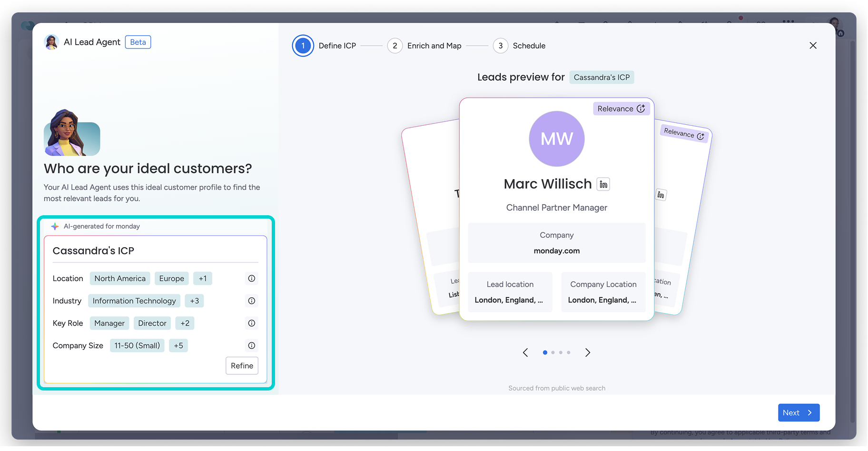
Task: Click the Channel Partner Manager title
Action: pos(557,208)
